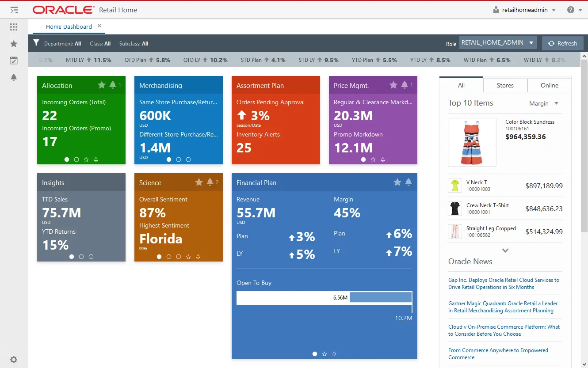
Task: Open the favorites star icon in the sidebar
Action: coord(13,44)
